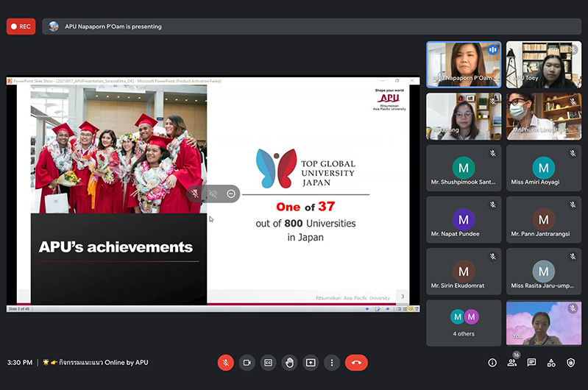Open the Activities shapes icon
The width and height of the screenshot is (588, 390).
[x=551, y=363]
